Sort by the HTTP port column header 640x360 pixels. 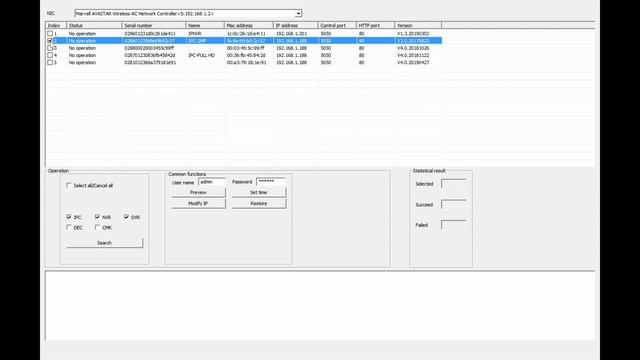(x=376, y=25)
